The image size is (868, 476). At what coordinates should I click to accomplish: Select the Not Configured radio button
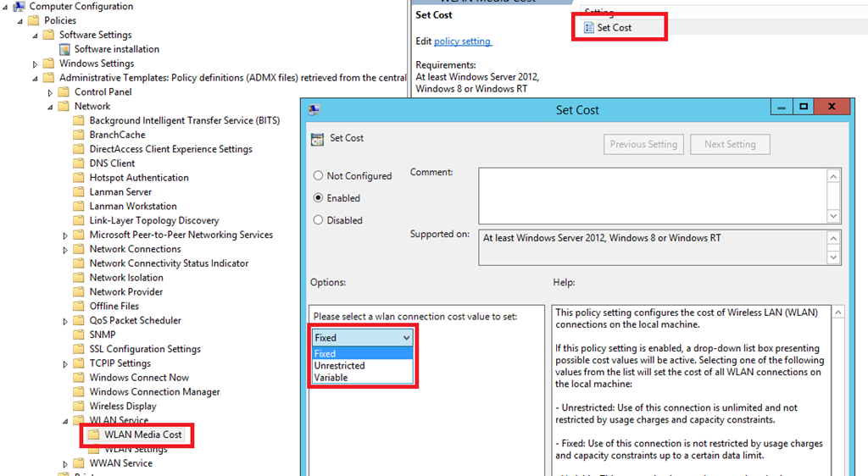tap(319, 176)
